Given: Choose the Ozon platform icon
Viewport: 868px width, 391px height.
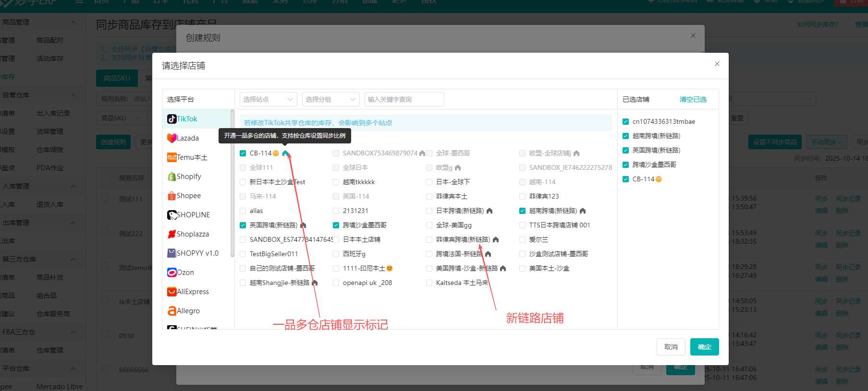Looking at the screenshot, I should [171, 273].
